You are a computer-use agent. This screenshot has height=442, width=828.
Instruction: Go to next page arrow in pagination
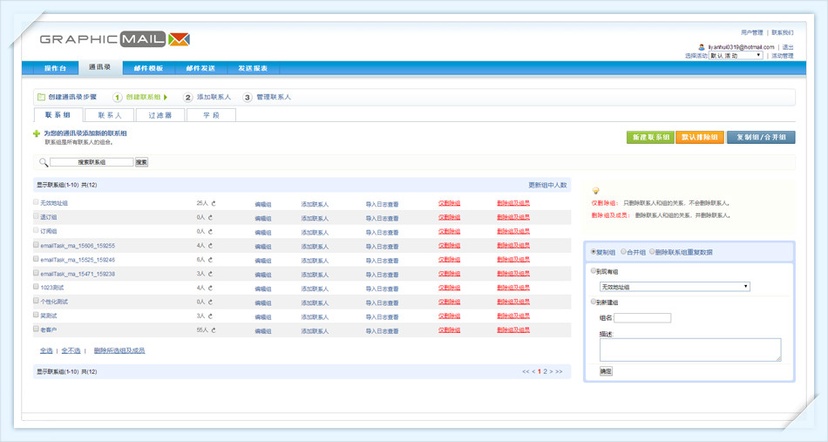[551, 372]
